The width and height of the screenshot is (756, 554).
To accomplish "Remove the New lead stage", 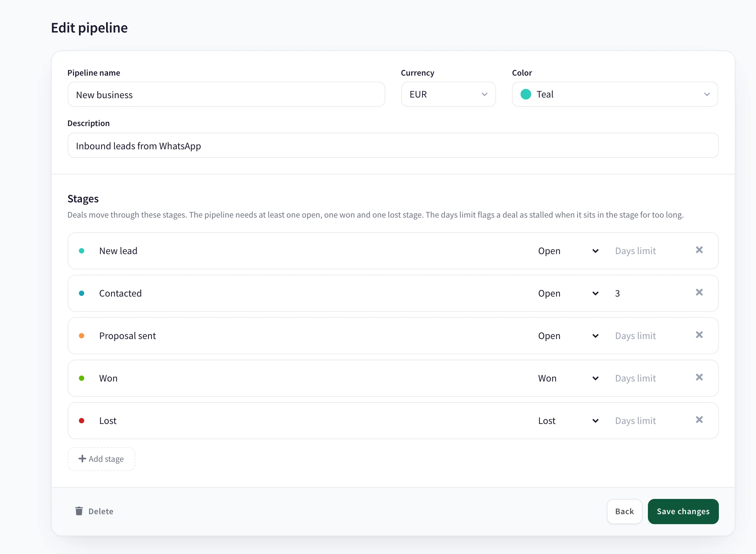I will tap(699, 250).
